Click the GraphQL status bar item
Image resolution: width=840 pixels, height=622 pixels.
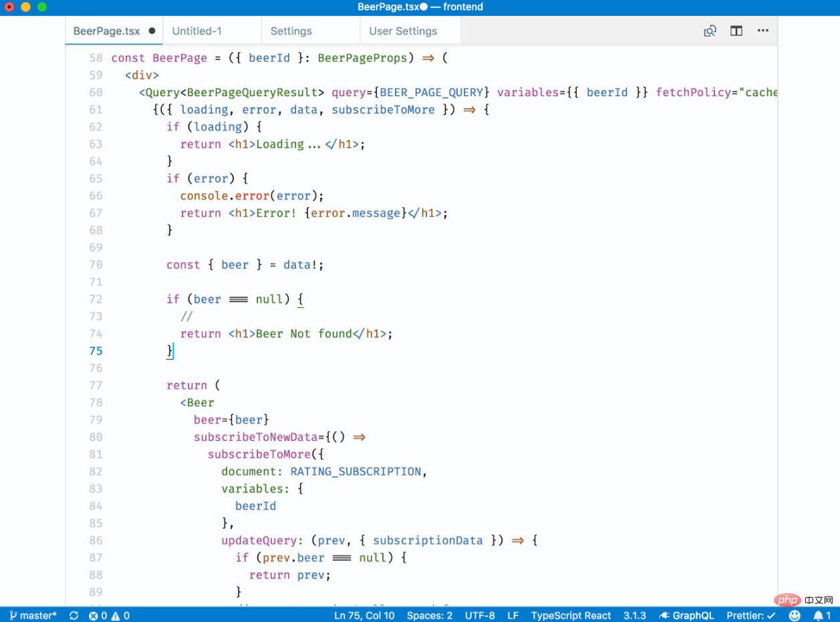[686, 615]
